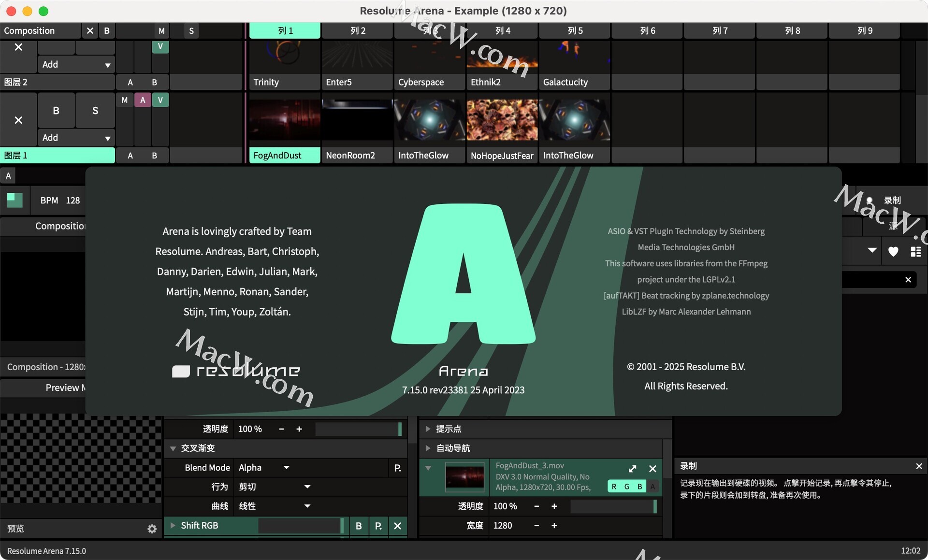Toggle layer 1 green V button
This screenshot has height=560, width=928.
point(160,100)
